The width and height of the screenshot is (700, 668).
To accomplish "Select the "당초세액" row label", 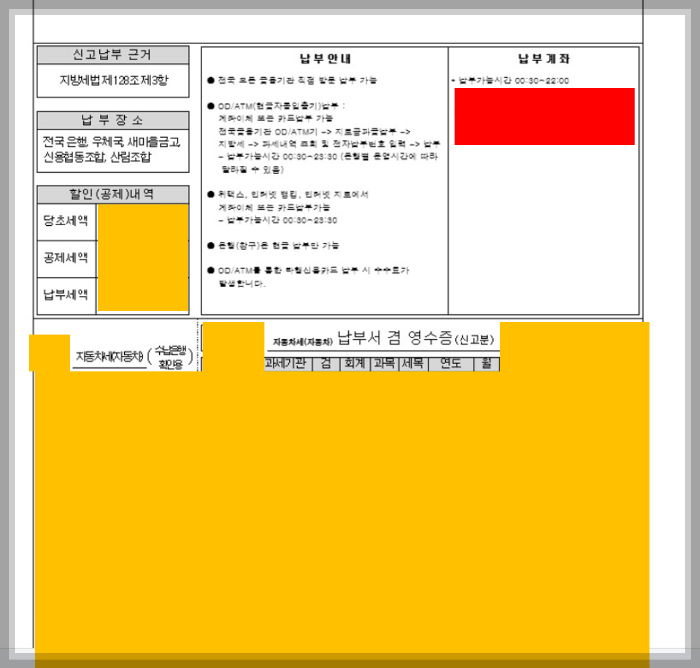I will pos(66,221).
